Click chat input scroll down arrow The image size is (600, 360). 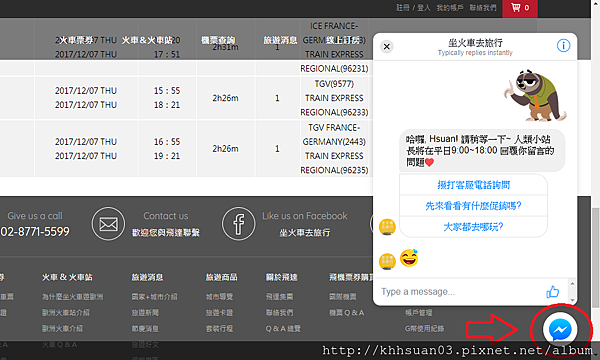(x=572, y=300)
